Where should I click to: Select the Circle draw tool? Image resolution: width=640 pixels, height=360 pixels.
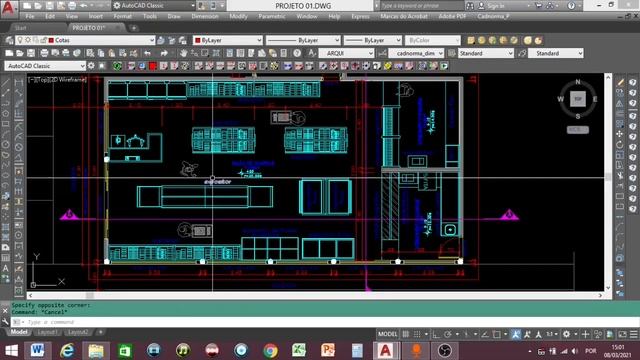click(6, 144)
